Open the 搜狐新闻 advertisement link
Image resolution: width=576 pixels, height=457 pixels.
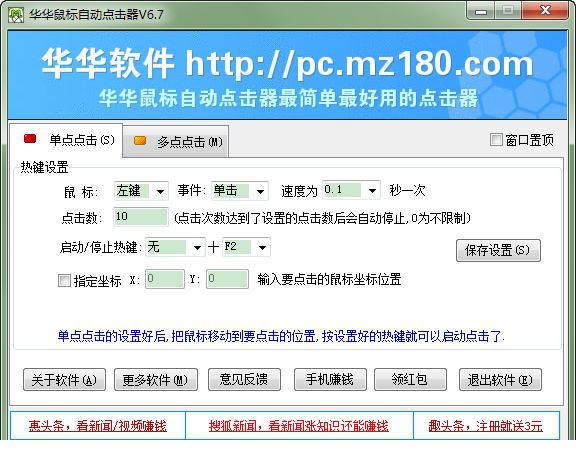coord(299,426)
